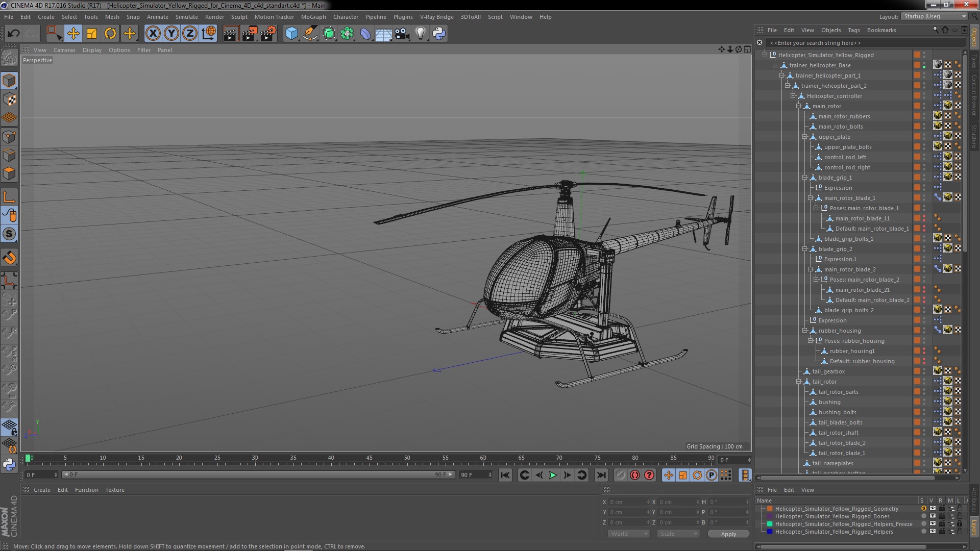Switch to Texture mode in left sidebar
Viewport: 980px width, 551px height.
[9, 99]
